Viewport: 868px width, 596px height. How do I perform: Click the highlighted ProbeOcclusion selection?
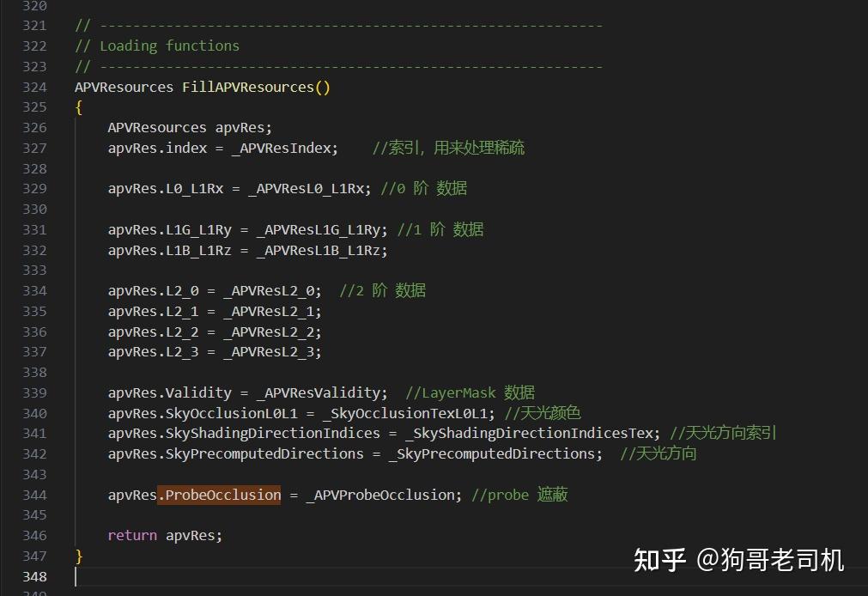[x=219, y=495]
